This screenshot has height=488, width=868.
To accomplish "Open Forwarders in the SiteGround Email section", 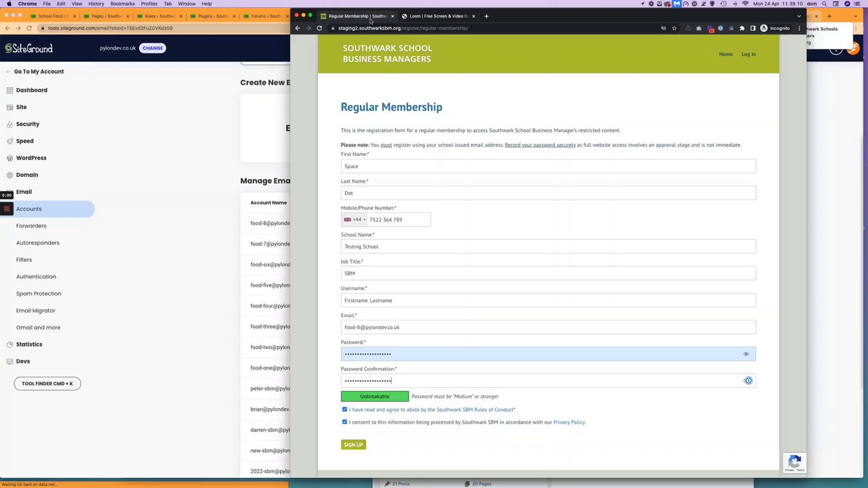I will tap(31, 226).
